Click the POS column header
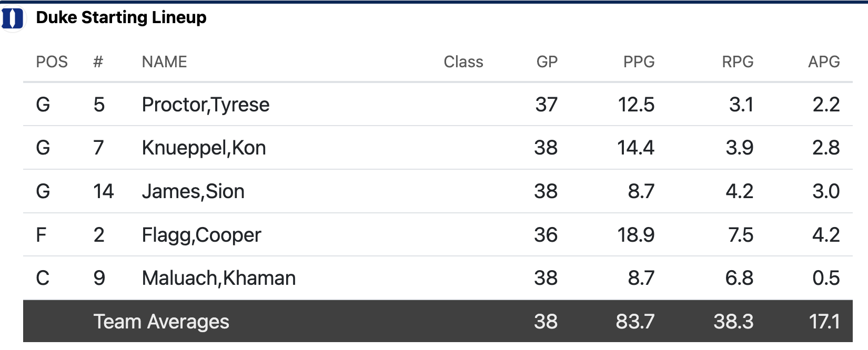Screen dimensions: 868x350 pos(52,62)
